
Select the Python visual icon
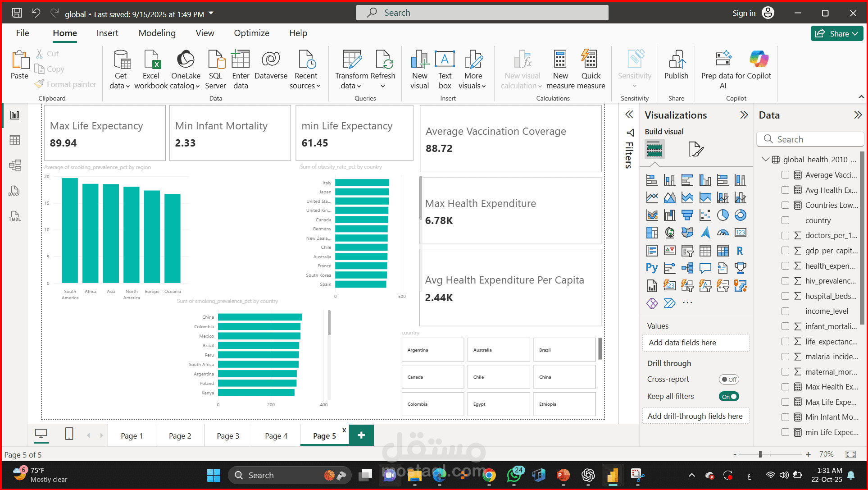pyautogui.click(x=652, y=268)
